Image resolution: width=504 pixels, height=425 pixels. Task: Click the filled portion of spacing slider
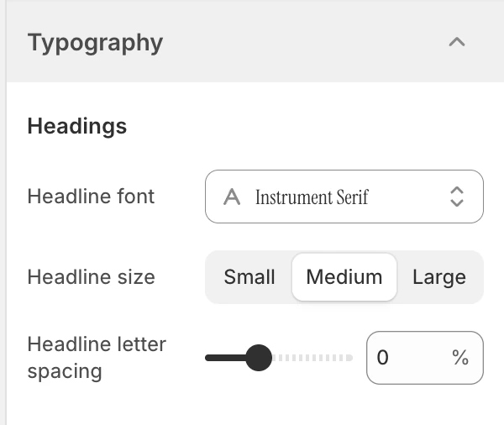[225, 358]
